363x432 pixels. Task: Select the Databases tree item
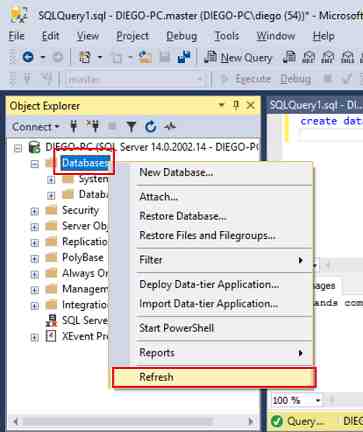(x=86, y=163)
